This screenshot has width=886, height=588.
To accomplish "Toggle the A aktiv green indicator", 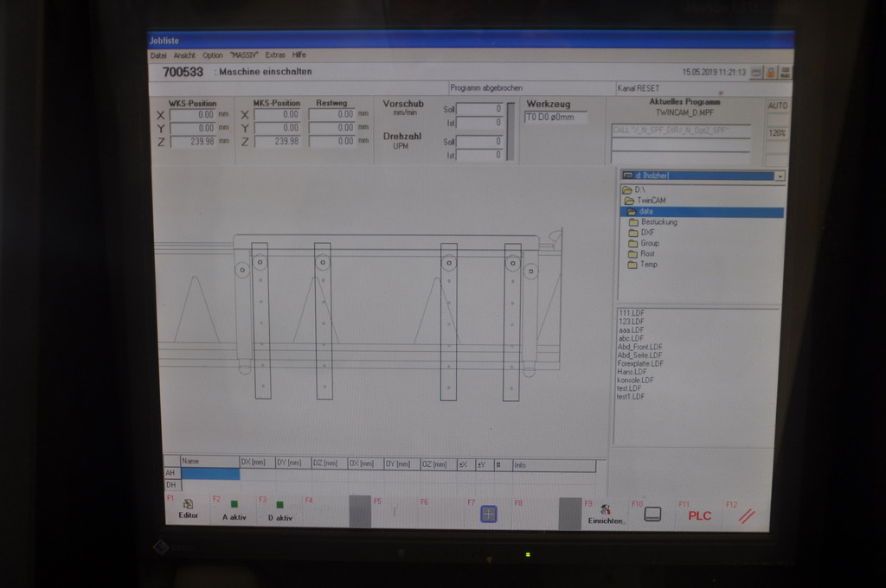I will [234, 504].
